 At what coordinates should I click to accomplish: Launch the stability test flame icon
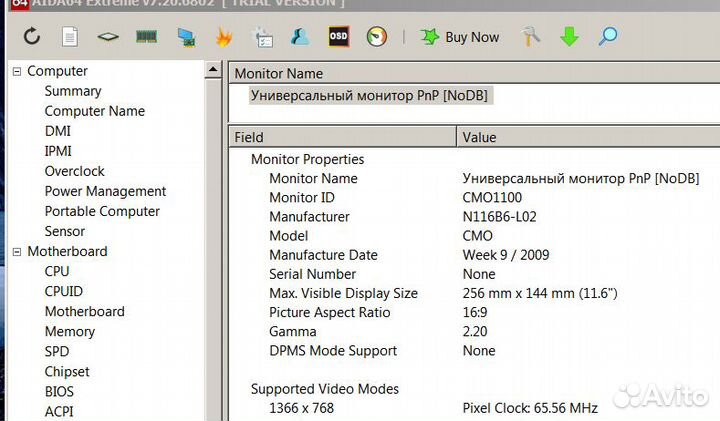click(224, 37)
